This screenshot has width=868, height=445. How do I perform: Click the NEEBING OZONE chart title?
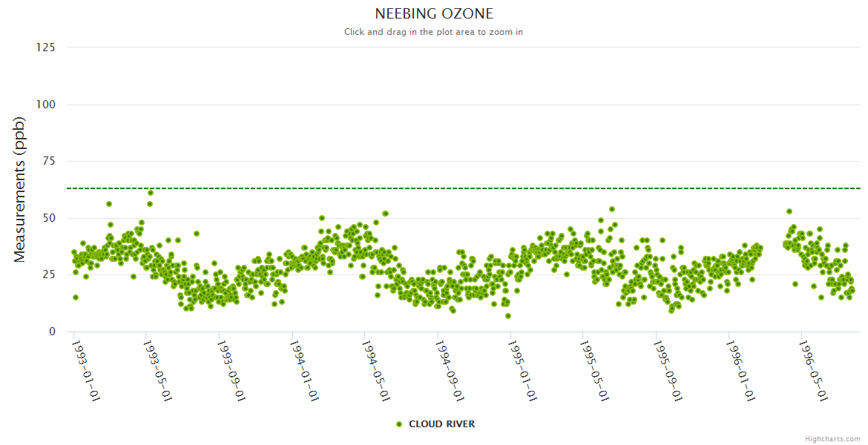tap(433, 14)
